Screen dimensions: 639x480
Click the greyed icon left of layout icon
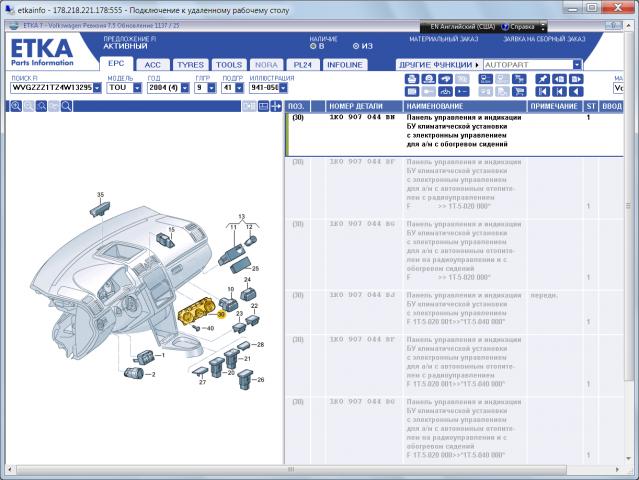coord(249,106)
